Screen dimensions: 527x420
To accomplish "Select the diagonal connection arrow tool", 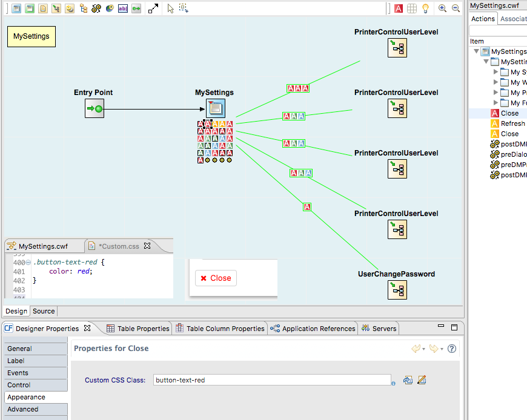I will coord(153,8).
